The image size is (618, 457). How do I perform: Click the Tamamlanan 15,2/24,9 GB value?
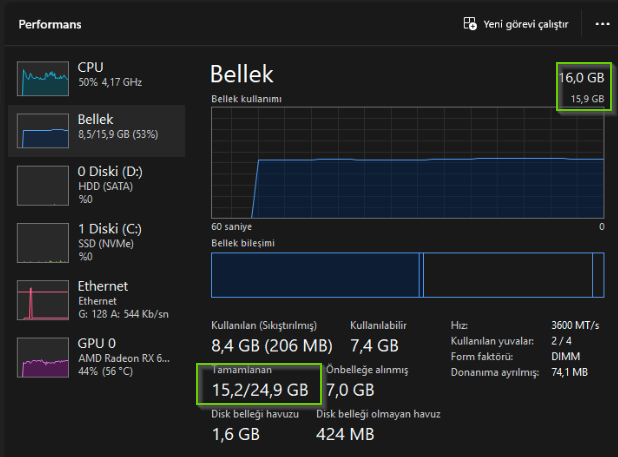(260, 390)
